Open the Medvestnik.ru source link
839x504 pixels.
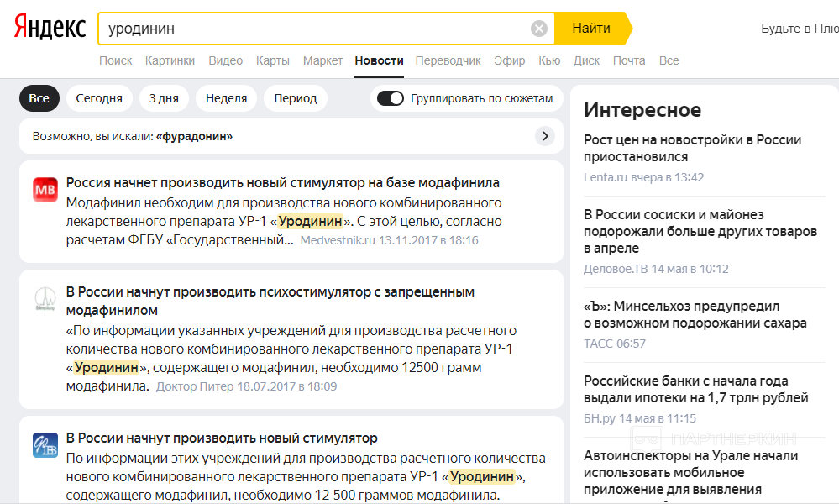338,240
